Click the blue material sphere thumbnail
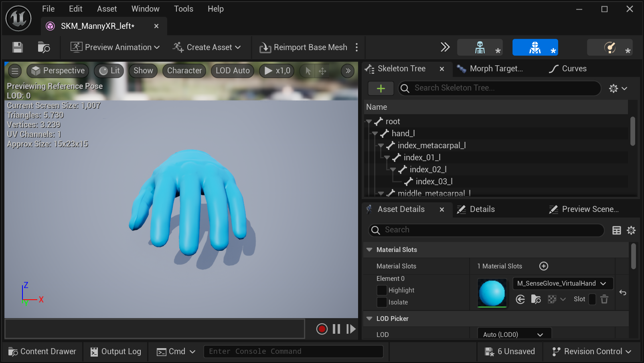The width and height of the screenshot is (644, 363). tap(492, 293)
